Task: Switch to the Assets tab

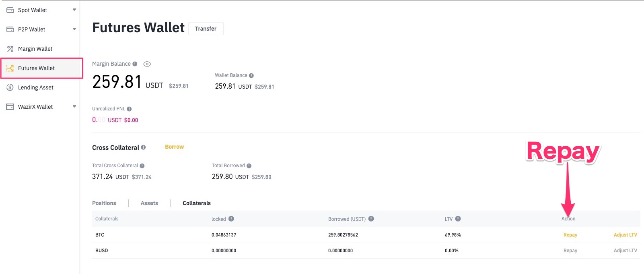Action: click(149, 203)
